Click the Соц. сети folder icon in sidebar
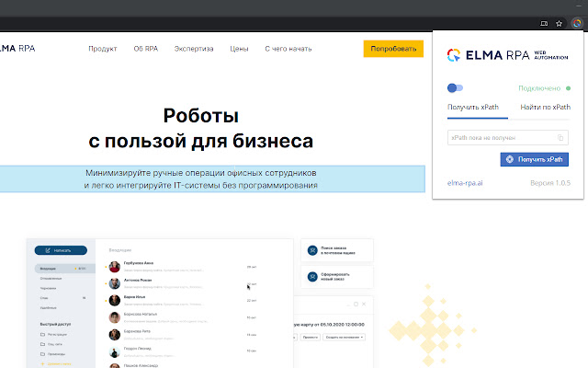This screenshot has width=588, height=368. 42,344
